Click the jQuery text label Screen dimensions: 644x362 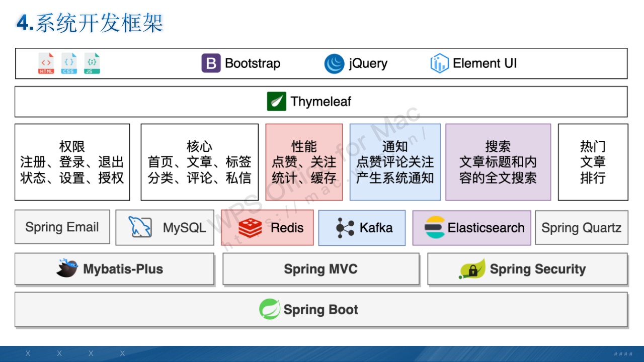(x=368, y=64)
